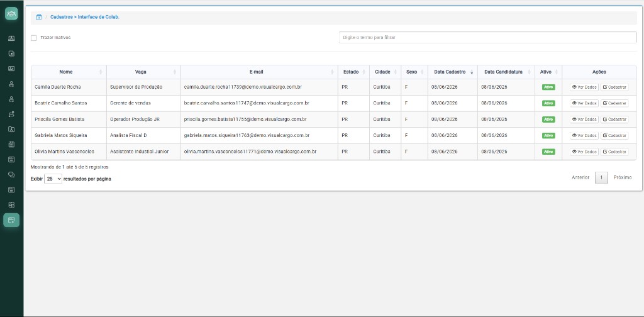
Task: Open the chat bubbles icon in sidebar
Action: pyautogui.click(x=11, y=174)
